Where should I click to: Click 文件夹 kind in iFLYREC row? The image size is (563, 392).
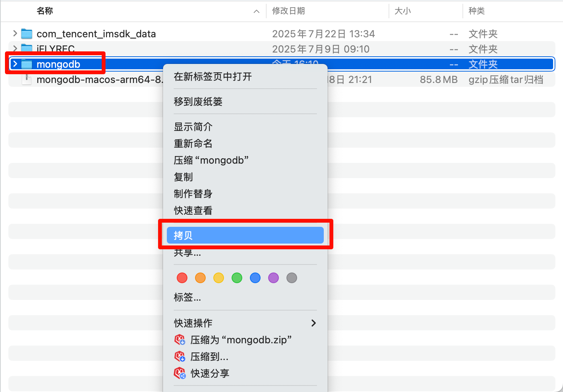click(x=483, y=49)
